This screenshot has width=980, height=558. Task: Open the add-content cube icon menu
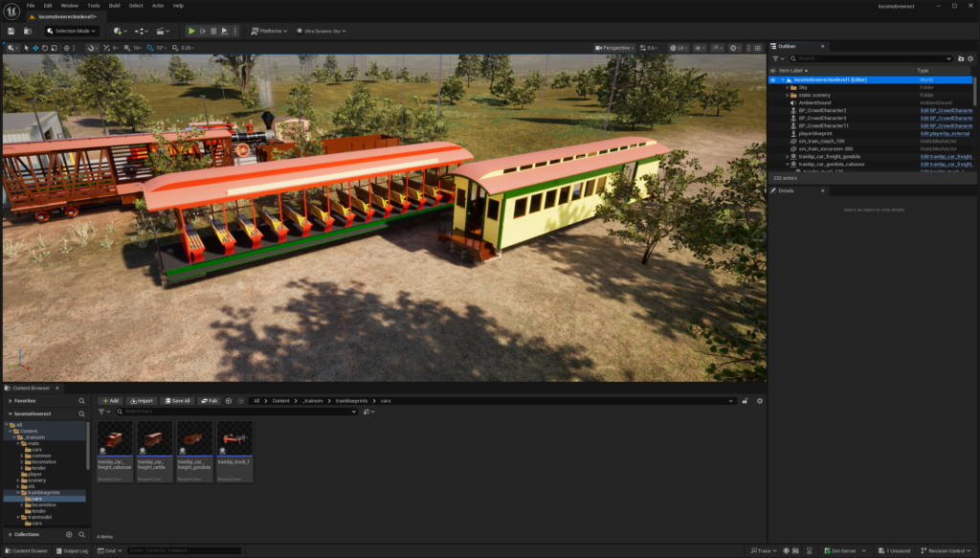tap(118, 31)
